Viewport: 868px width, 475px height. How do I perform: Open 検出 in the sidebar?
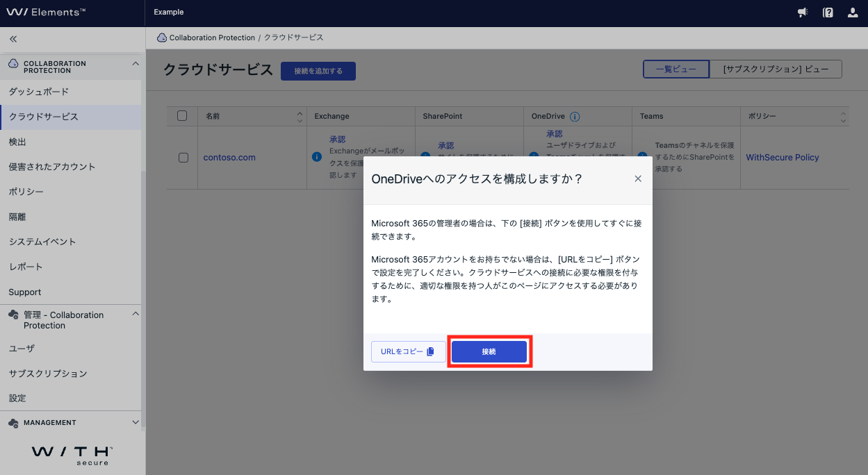pyautogui.click(x=70, y=142)
